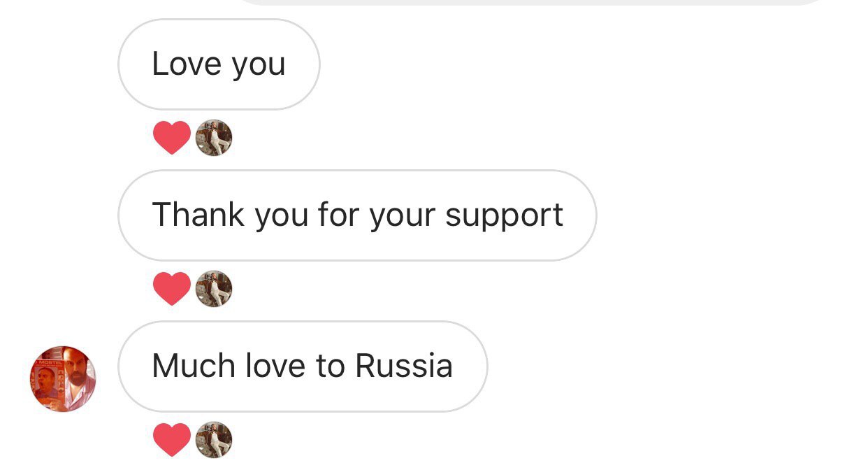The image size is (868, 463).
Task: Click the word "Russia" in the last message
Action: point(404,366)
